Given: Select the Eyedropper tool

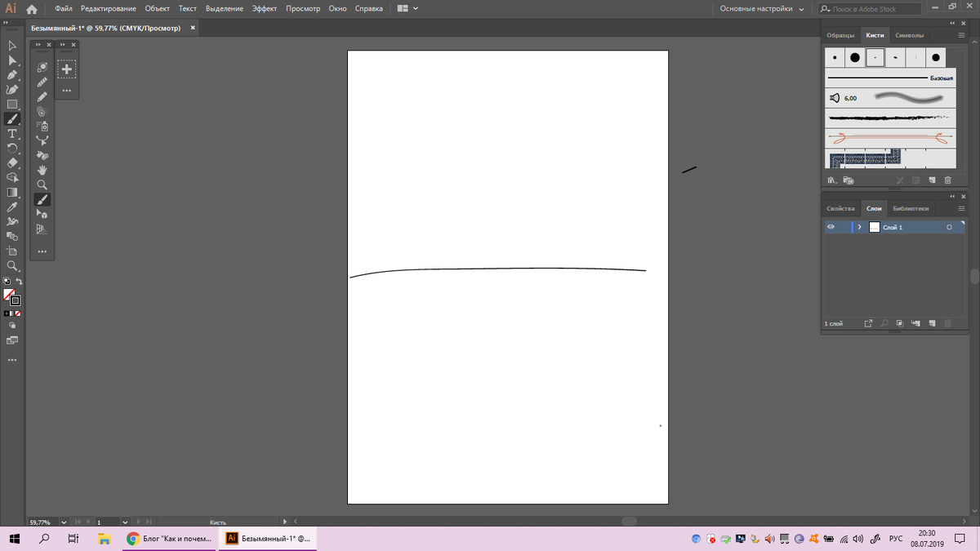Looking at the screenshot, I should click(12, 207).
